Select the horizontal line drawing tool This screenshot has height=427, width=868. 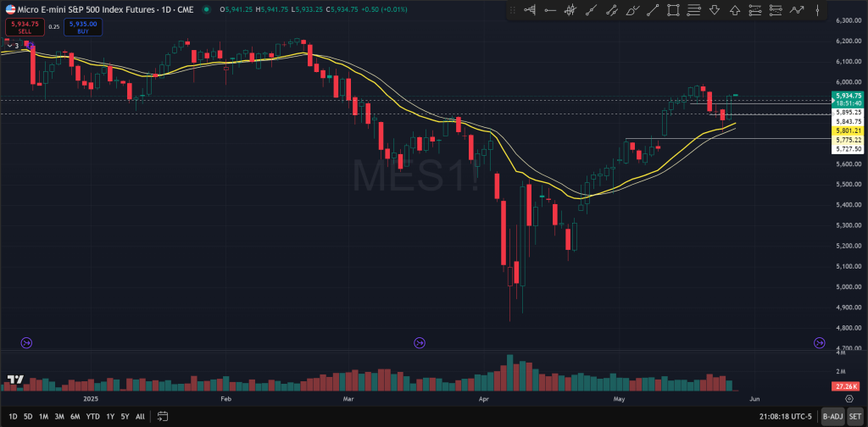tap(549, 10)
